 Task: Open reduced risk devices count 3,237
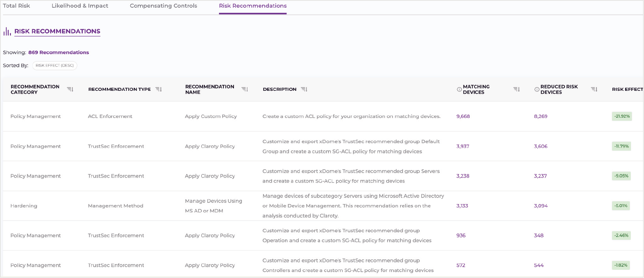(540, 176)
